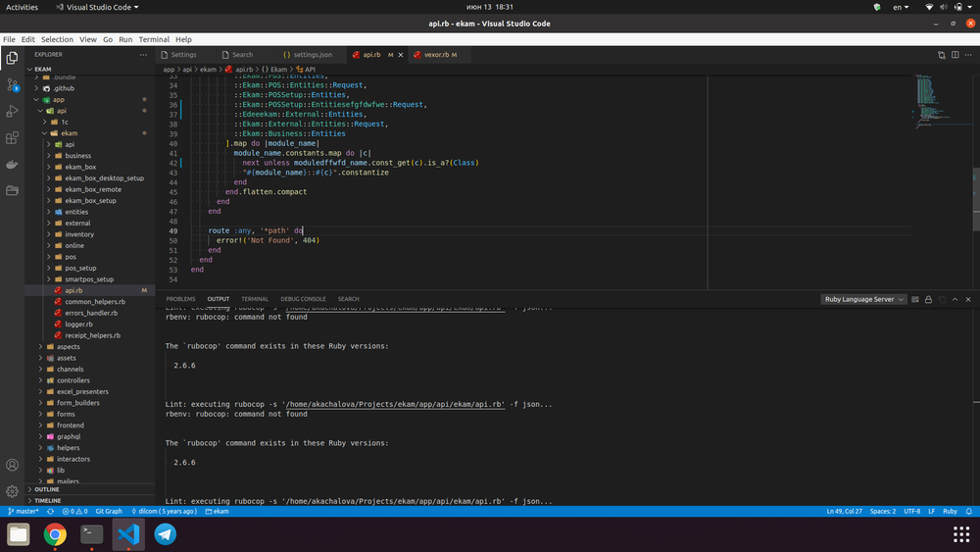Screen dimensions: 980x552
Task: Open the Run and Debug view
Action: 12,112
